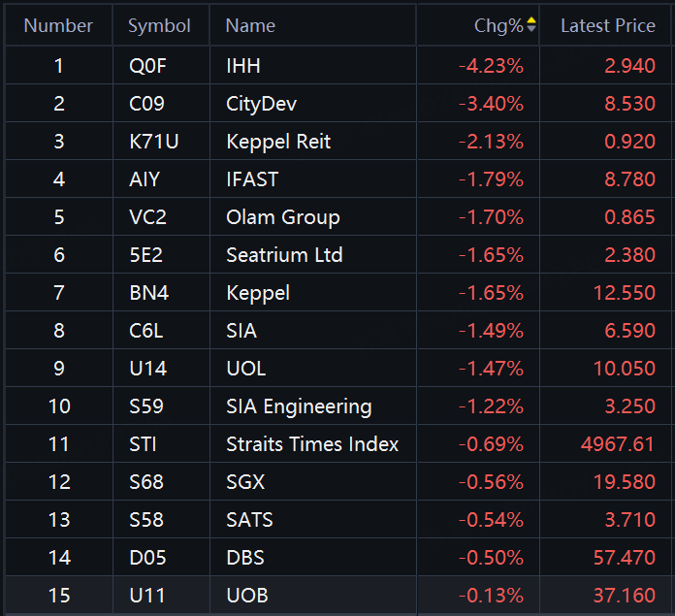Open the Keppel Reit stock name
Screen dimensions: 675x616
(278, 142)
